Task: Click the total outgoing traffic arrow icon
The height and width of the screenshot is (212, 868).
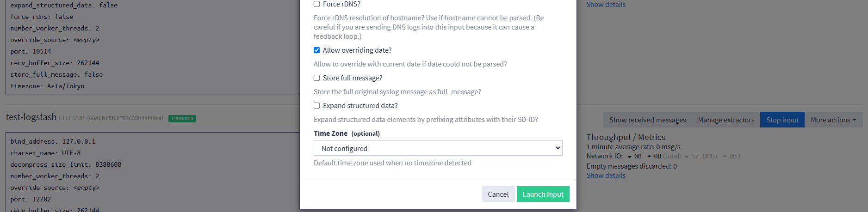Action: [x=724, y=156]
